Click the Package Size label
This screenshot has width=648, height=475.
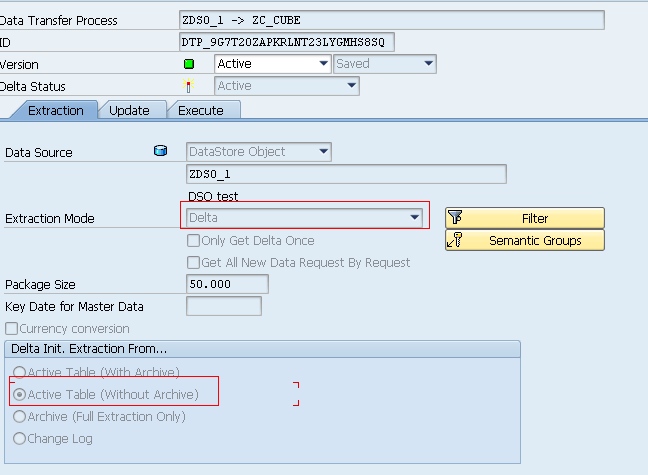(40, 284)
